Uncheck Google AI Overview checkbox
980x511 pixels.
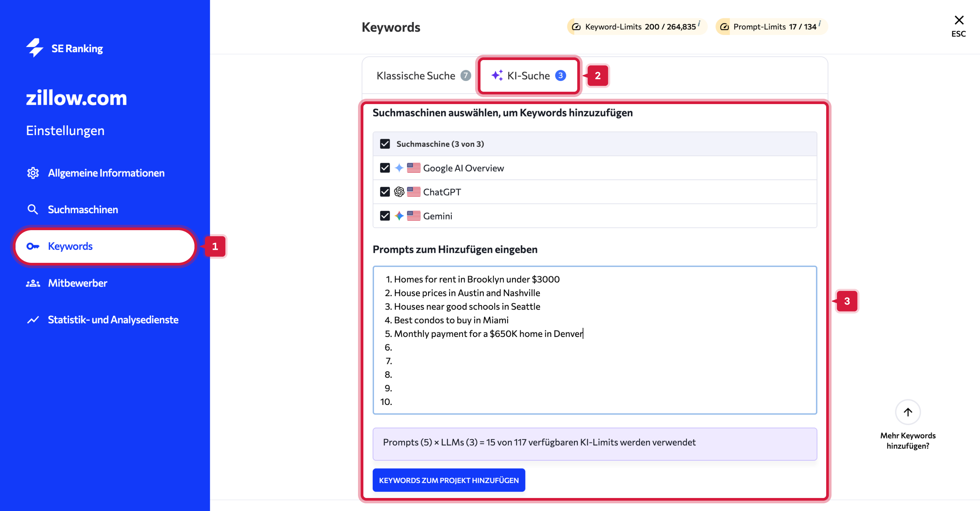point(385,168)
